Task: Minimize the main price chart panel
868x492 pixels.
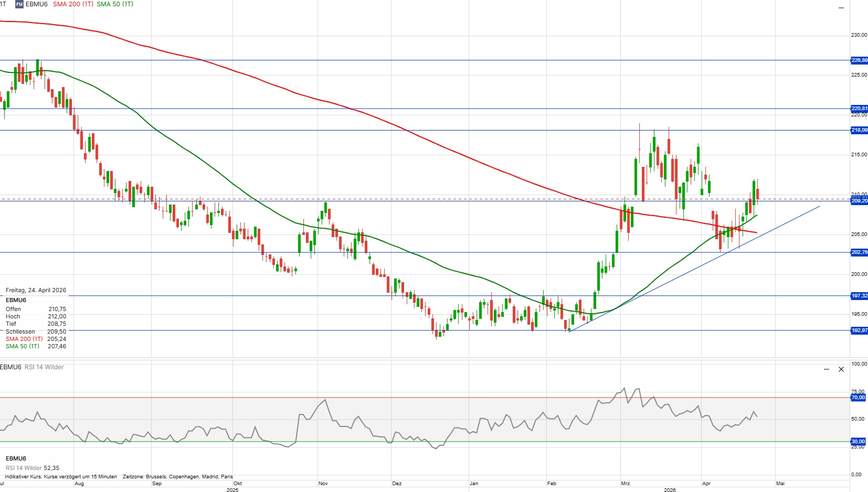Action: (x=841, y=8)
